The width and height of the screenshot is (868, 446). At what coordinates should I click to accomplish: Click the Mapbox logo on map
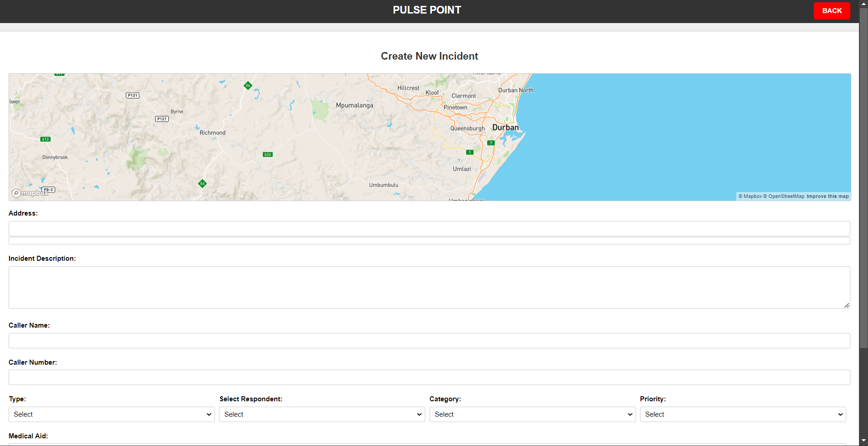(30, 193)
